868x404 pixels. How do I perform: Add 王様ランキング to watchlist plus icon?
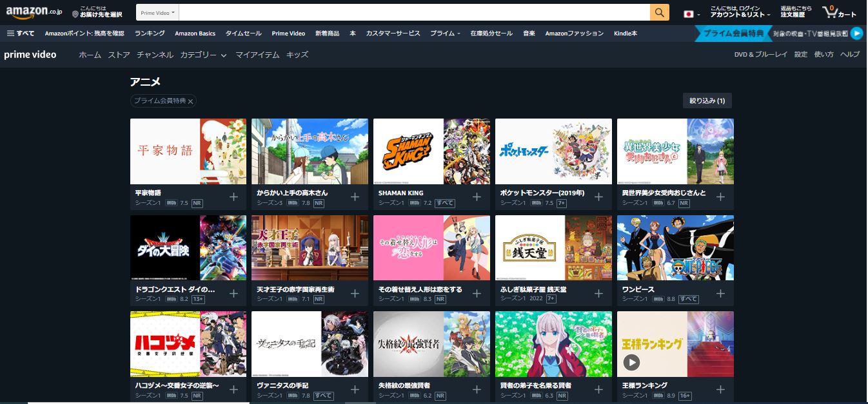point(720,390)
